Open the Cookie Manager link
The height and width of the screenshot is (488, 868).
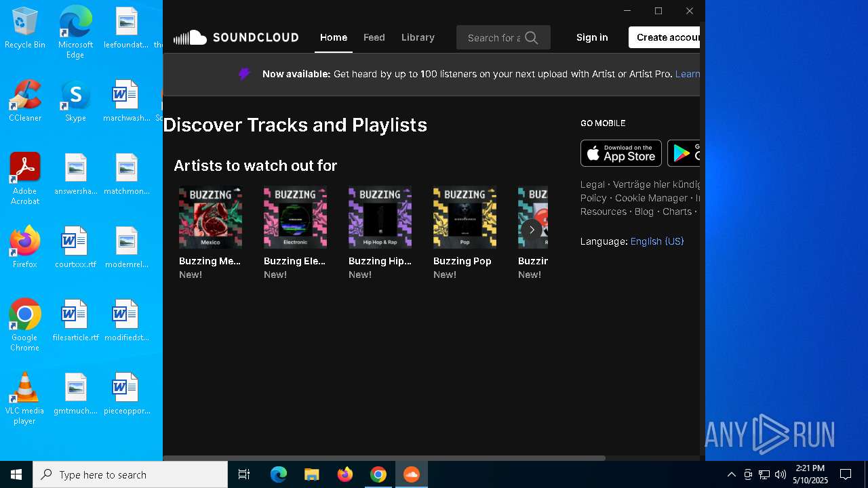[651, 198]
